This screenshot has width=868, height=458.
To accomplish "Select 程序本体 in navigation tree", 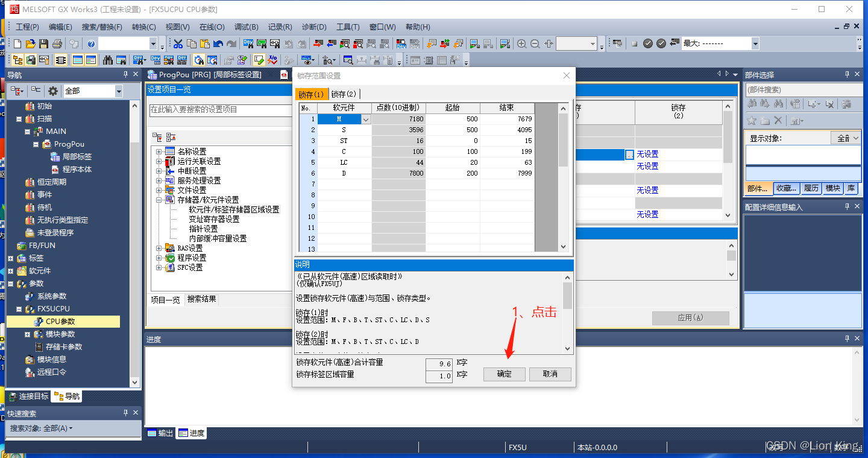I will (77, 170).
